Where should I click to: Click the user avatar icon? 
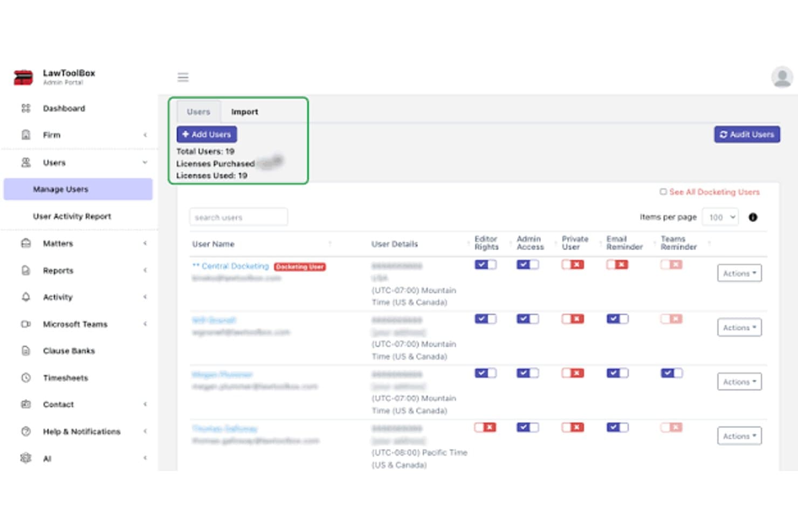tap(782, 77)
